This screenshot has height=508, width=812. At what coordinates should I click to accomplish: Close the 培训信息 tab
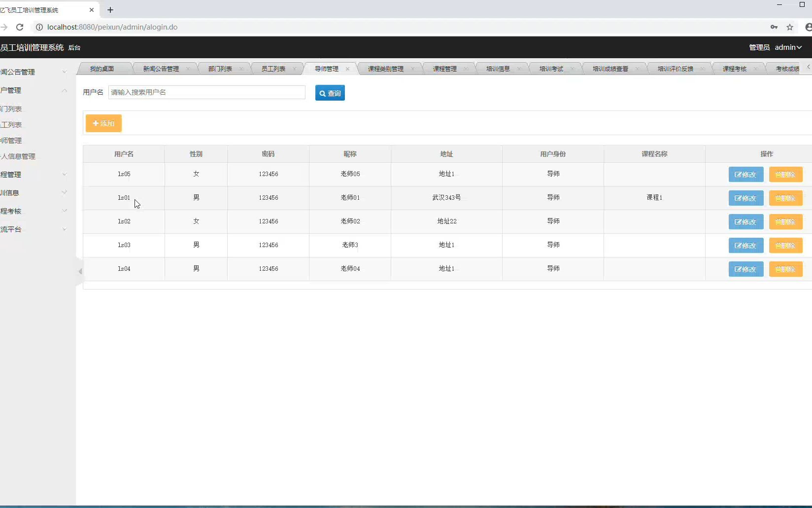click(x=519, y=69)
